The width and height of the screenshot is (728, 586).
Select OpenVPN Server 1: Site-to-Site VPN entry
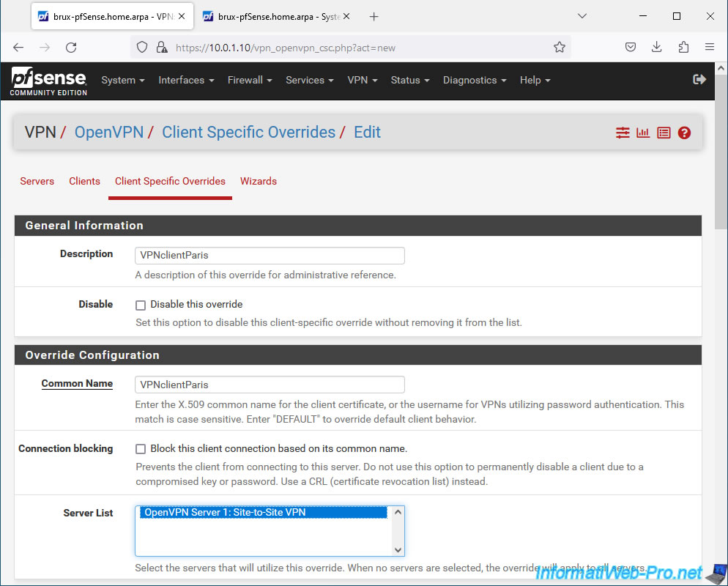coord(263,513)
